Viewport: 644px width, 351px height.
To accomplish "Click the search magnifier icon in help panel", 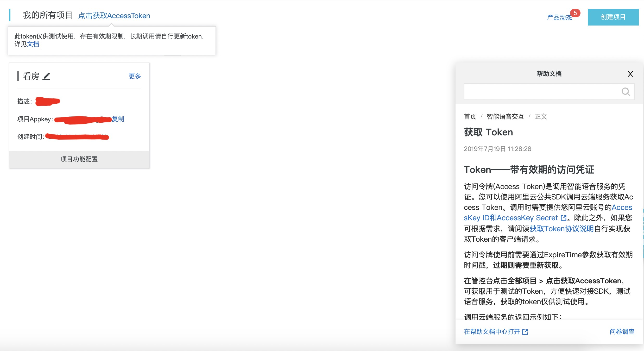I will (626, 92).
